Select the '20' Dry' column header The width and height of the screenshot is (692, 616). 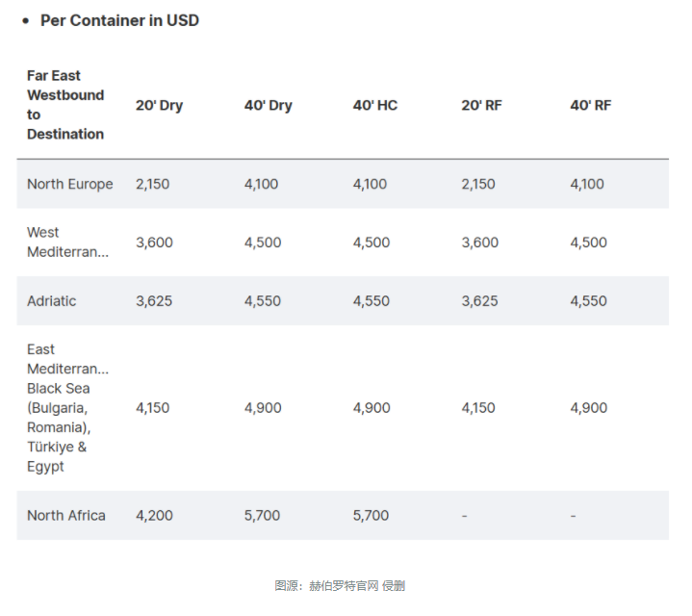pos(159,105)
